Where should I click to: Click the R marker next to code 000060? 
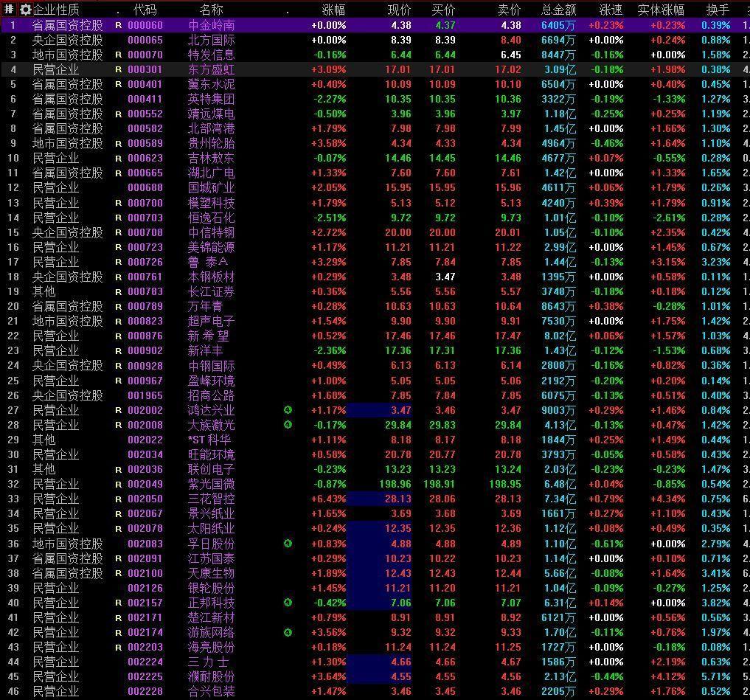[x=119, y=25]
